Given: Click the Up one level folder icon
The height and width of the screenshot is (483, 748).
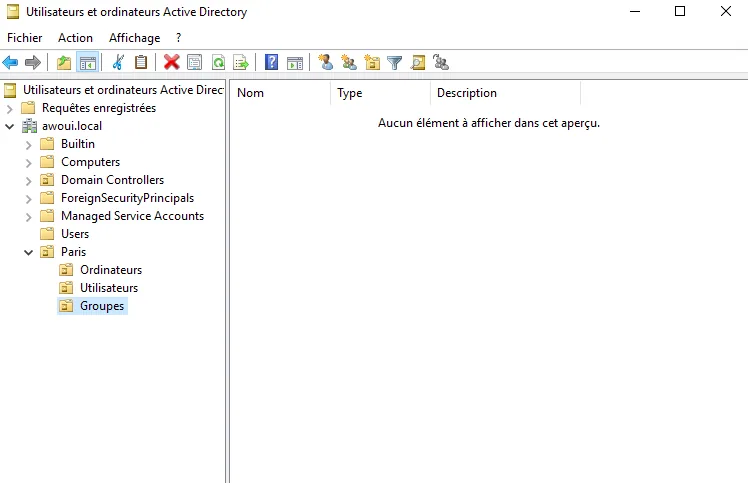Looking at the screenshot, I should click(64, 63).
